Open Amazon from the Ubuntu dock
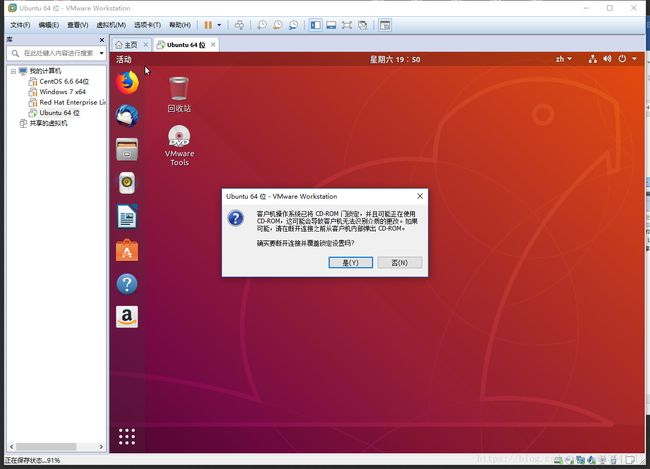 127,317
